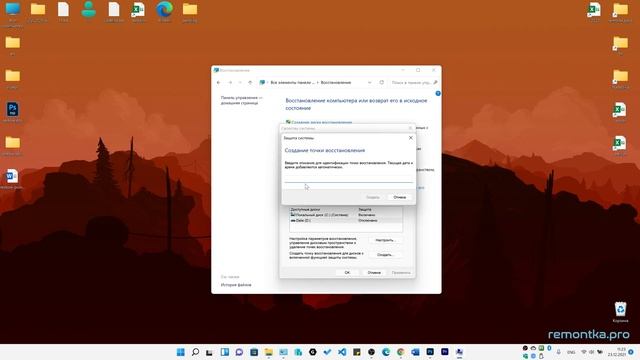Open the История файлов link
This screenshot has height=360, width=640.
pyautogui.click(x=236, y=285)
